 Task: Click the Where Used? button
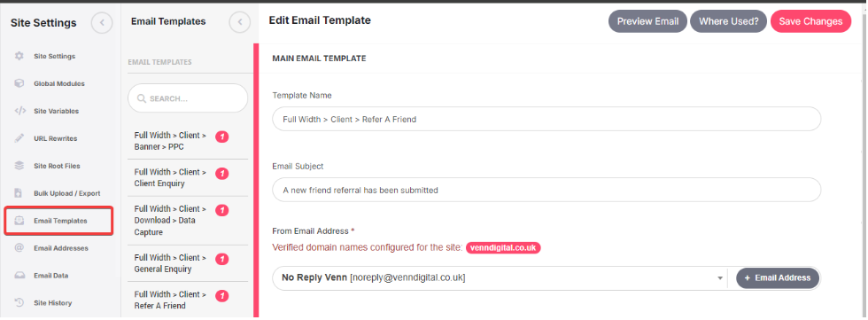(x=728, y=21)
